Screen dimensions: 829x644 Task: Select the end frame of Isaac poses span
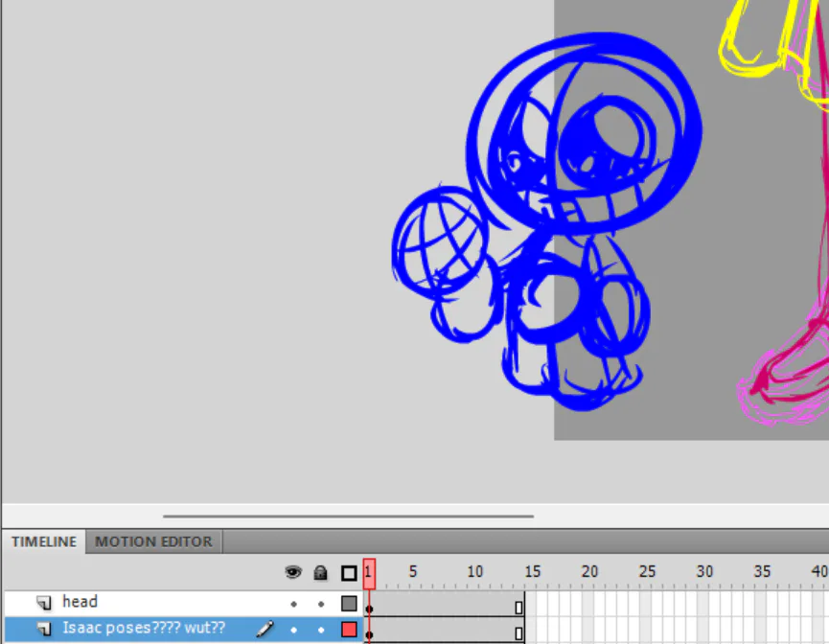[518, 632]
